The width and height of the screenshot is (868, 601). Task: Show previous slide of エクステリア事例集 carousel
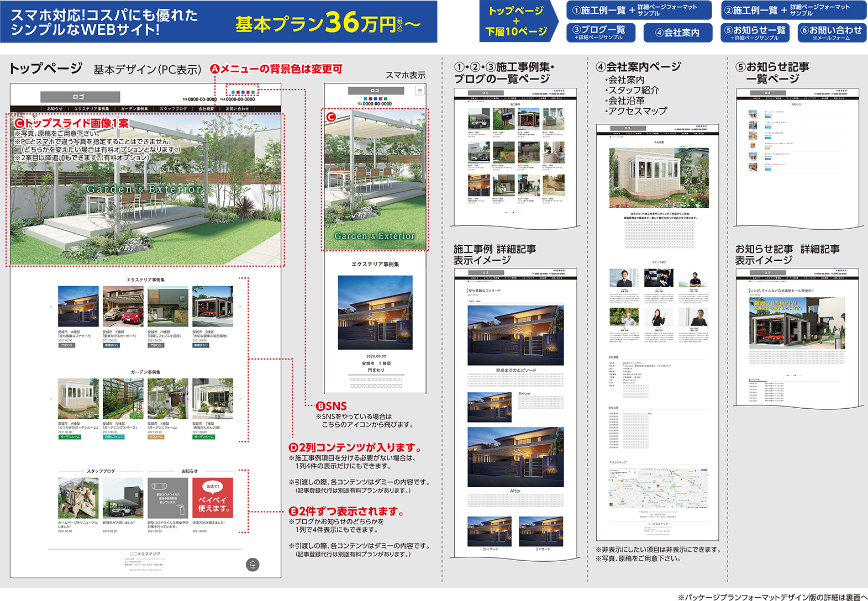(51, 307)
